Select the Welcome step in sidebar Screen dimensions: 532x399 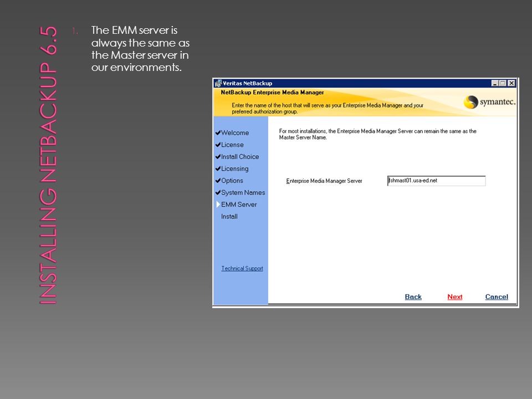pyautogui.click(x=235, y=133)
